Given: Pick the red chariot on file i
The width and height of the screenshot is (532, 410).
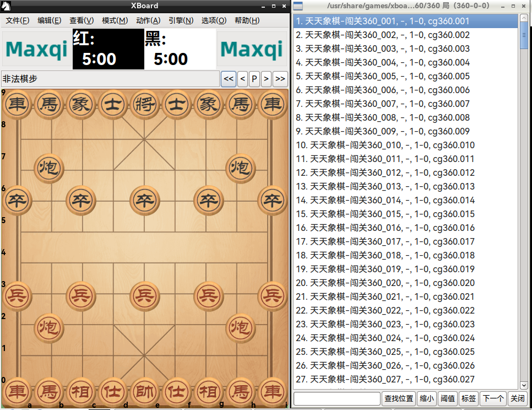Looking at the screenshot, I should [273, 392].
